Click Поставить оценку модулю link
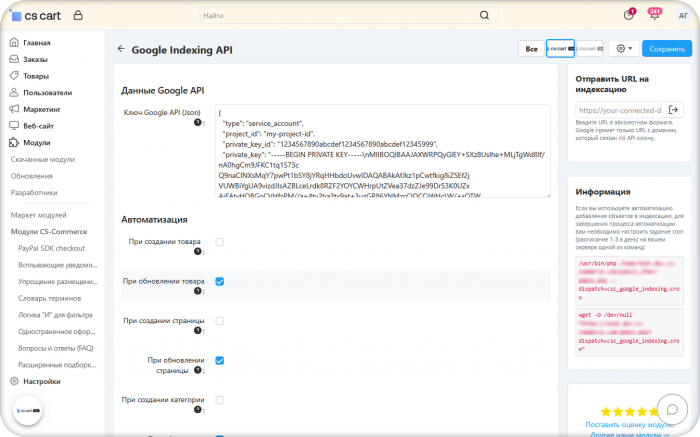 [629, 425]
